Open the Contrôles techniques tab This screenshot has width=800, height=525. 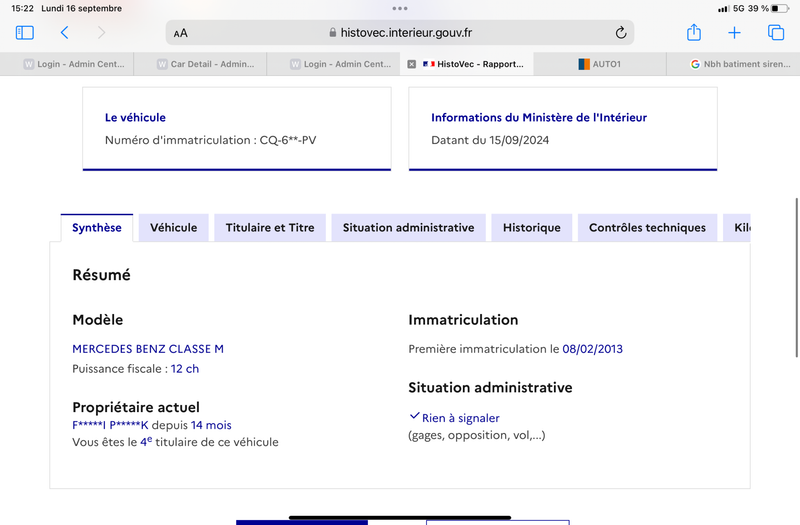click(647, 228)
